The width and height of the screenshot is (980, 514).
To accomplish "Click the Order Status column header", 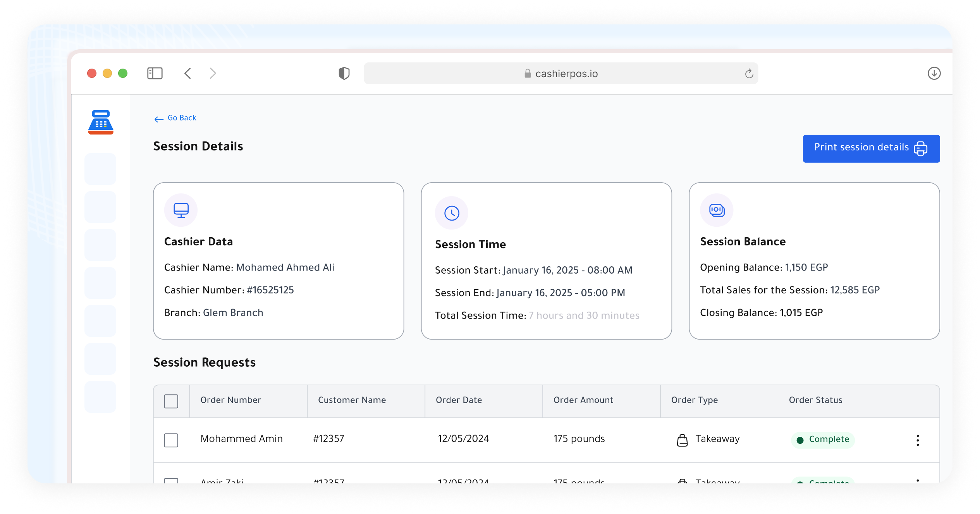I will coord(816,400).
